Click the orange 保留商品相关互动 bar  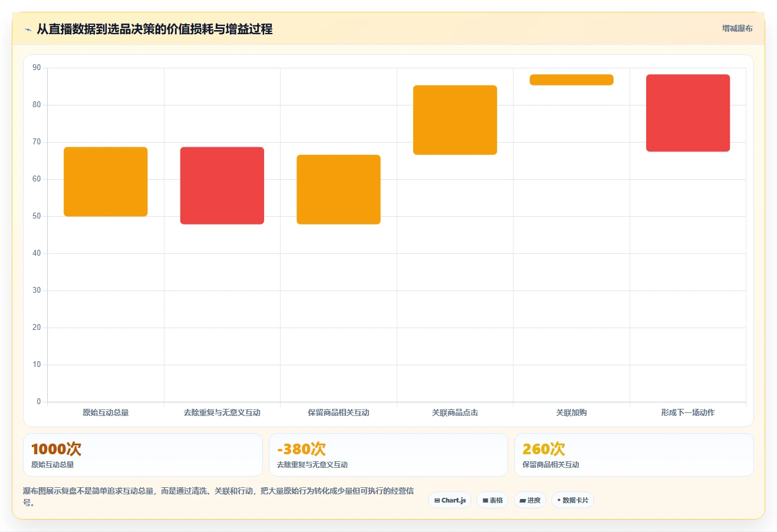tap(338, 190)
